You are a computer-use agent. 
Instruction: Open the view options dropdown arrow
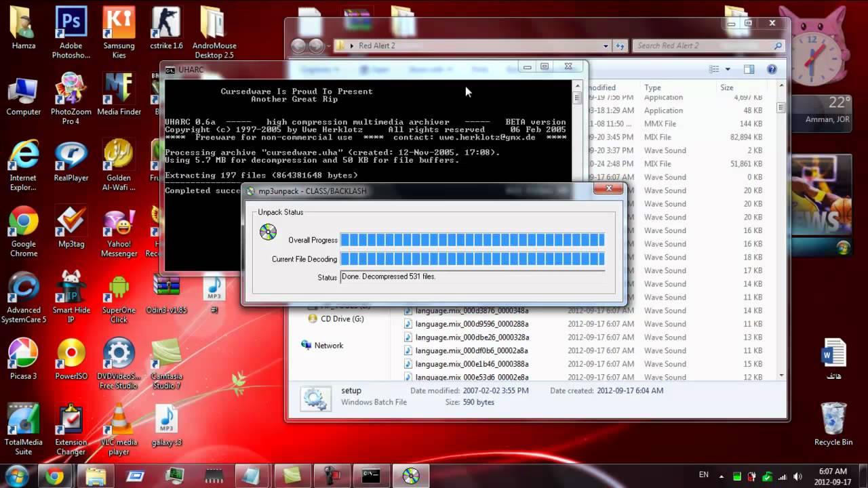click(728, 69)
